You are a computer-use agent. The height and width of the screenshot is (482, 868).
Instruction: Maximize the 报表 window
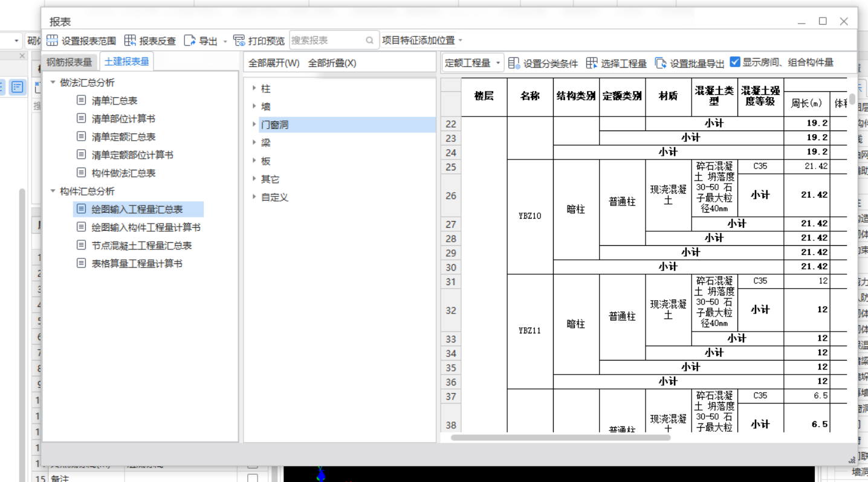coord(823,21)
